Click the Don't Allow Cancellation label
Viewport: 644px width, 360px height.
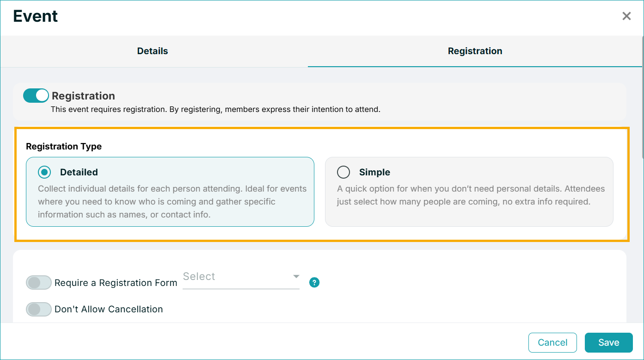pyautogui.click(x=109, y=309)
